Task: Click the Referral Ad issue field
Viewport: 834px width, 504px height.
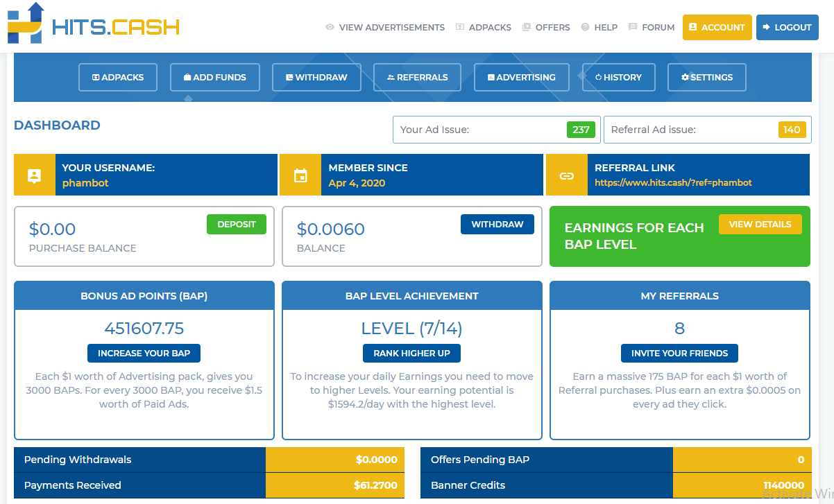Action: [708, 130]
